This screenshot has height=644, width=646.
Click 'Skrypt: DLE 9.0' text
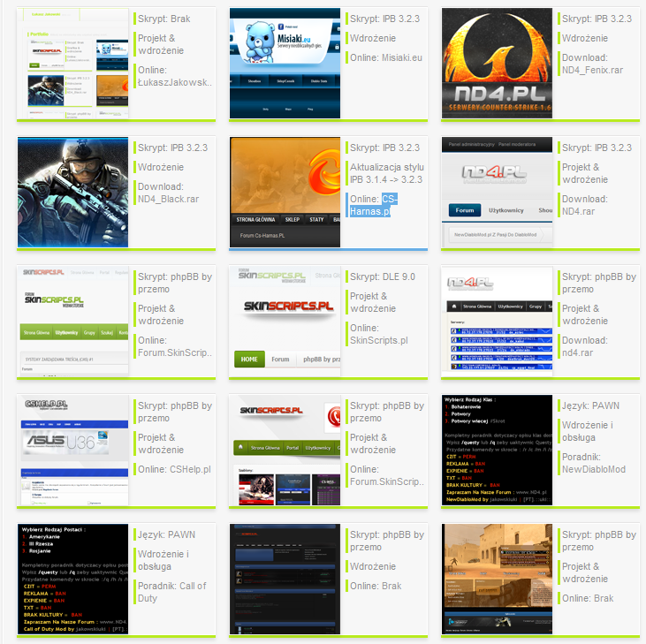click(383, 277)
